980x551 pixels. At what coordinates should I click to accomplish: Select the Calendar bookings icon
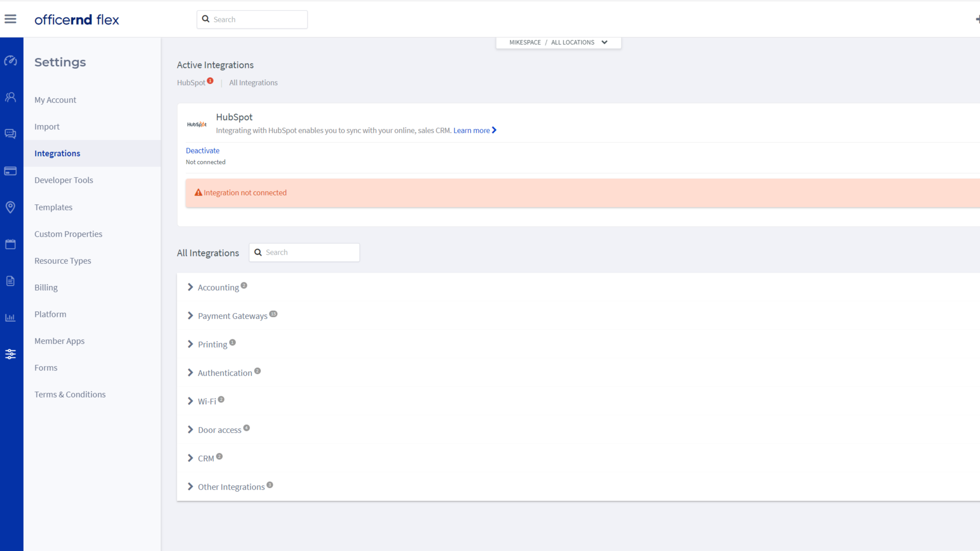11,244
